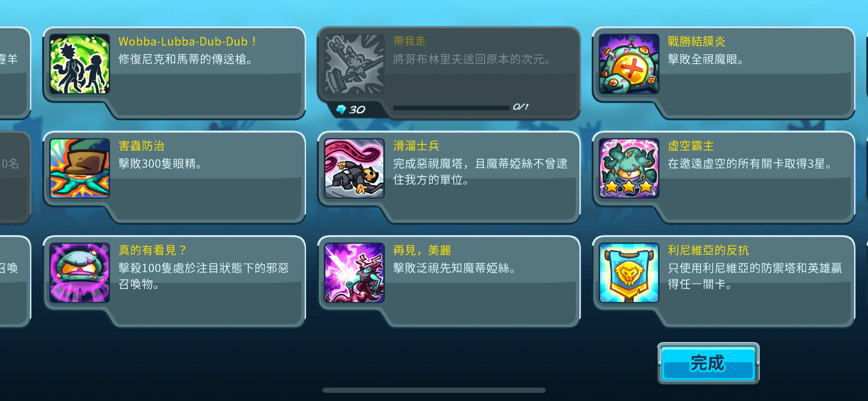The image size is (868, 401).
Task: Tap the 真的有看見？ purple creature icon
Action: tap(80, 273)
